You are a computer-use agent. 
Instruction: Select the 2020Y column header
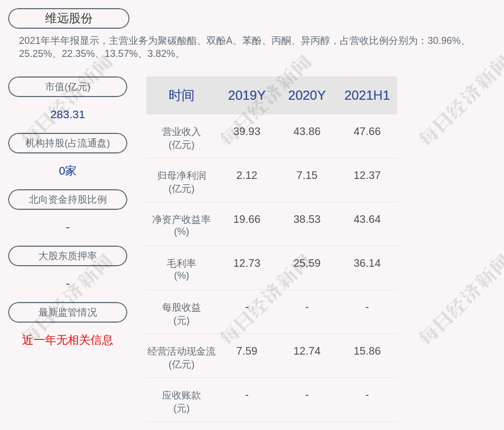307,95
